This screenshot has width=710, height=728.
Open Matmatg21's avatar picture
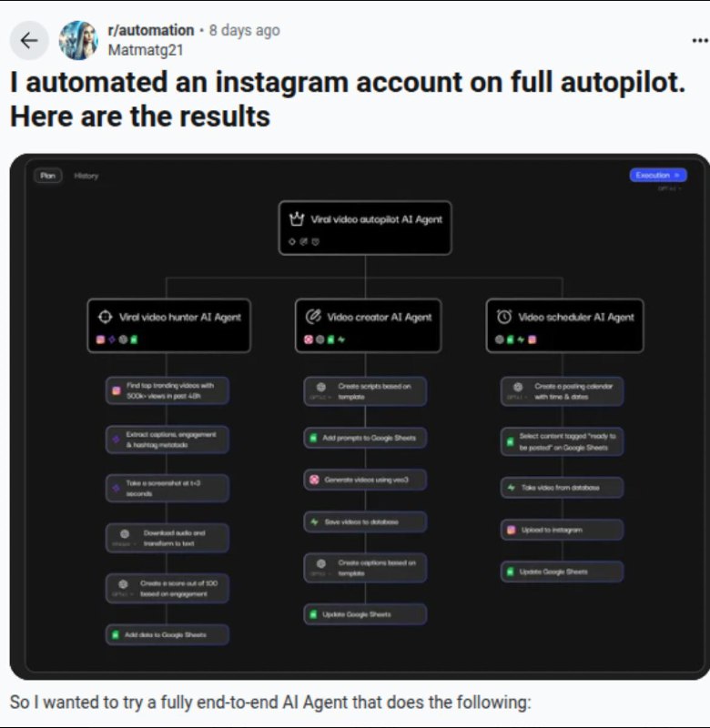click(78, 40)
